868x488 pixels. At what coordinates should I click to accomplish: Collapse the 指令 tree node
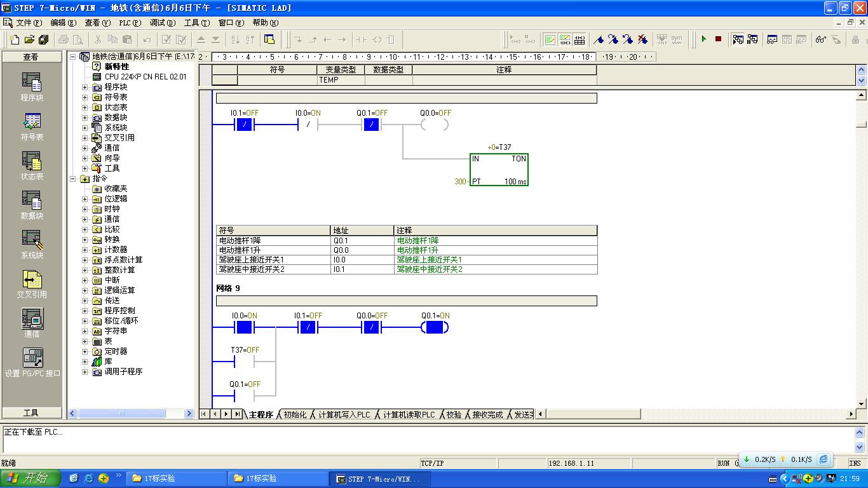[73, 179]
